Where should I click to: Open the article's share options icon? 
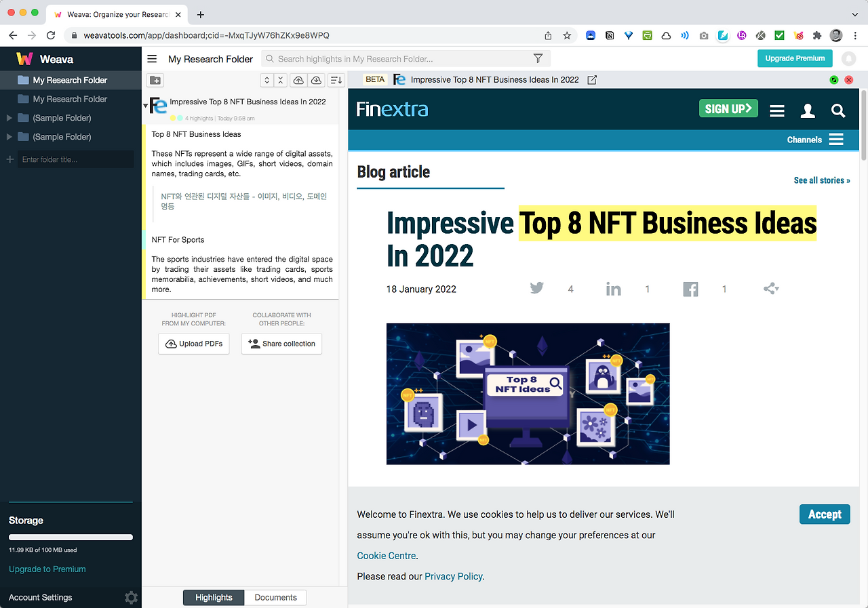coord(771,289)
